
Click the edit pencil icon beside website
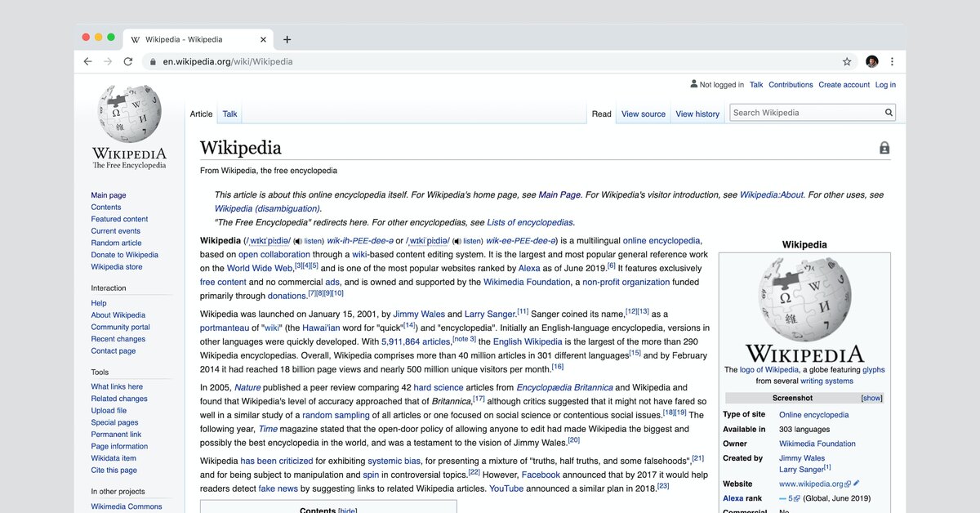[857, 484]
